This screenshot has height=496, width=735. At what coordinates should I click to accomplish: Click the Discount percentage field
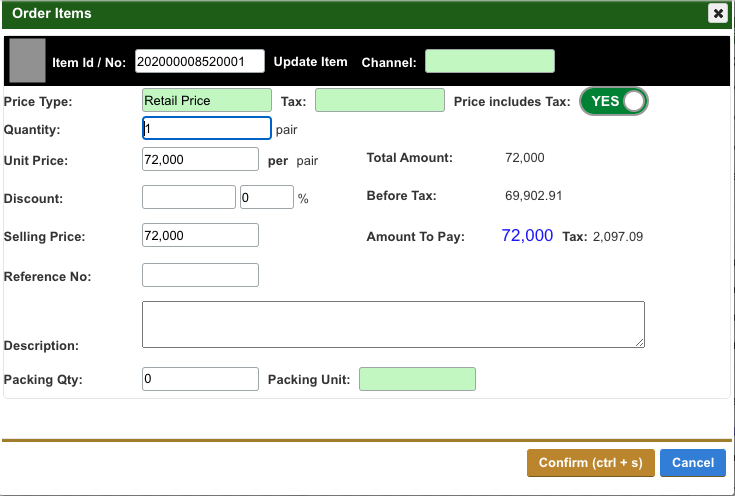266,197
